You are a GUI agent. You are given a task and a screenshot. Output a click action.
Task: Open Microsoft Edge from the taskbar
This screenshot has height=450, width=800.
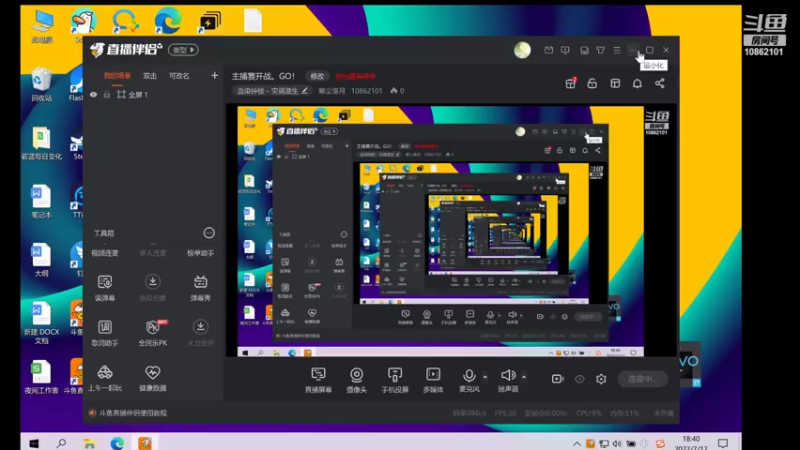(117, 443)
